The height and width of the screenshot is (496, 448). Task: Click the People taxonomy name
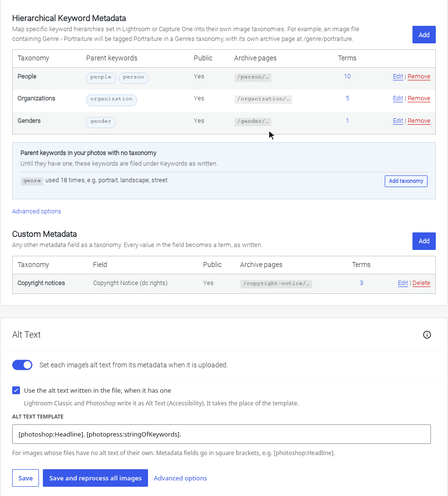click(x=27, y=76)
